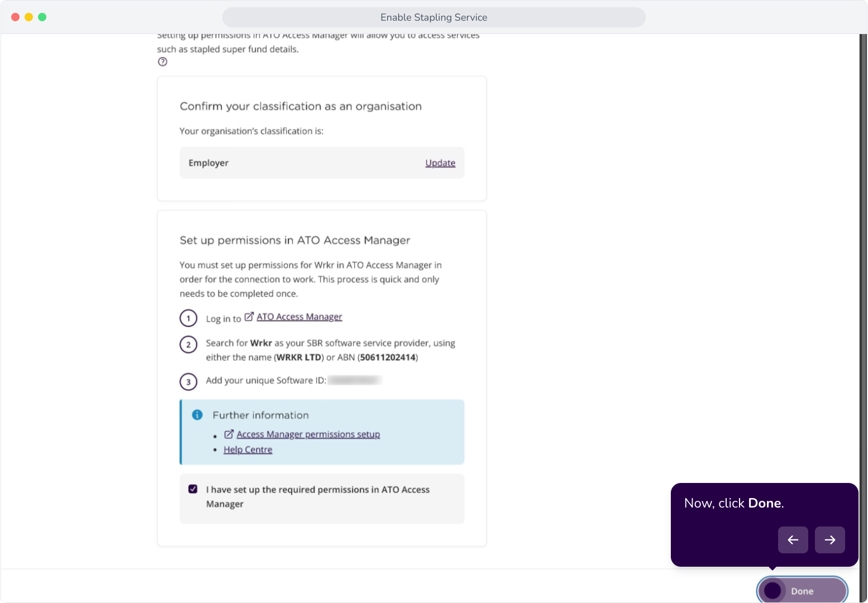Click the green macOS maximize window button
868x603 pixels.
[42, 17]
